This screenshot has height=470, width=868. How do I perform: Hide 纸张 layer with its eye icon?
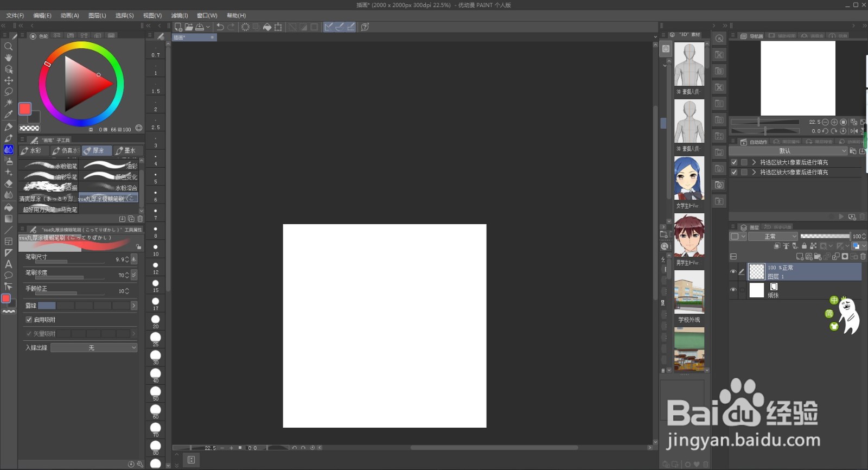[x=733, y=290]
